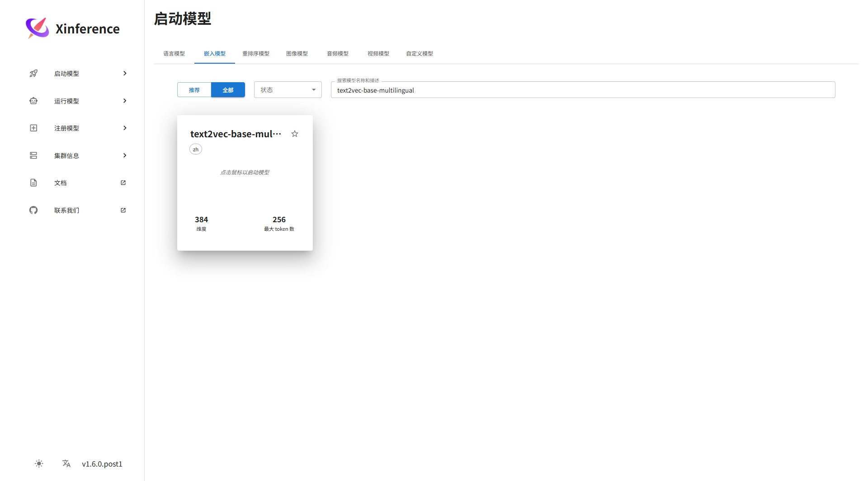Click the document icon for 文档
This screenshot has width=868, height=481.
tap(33, 183)
